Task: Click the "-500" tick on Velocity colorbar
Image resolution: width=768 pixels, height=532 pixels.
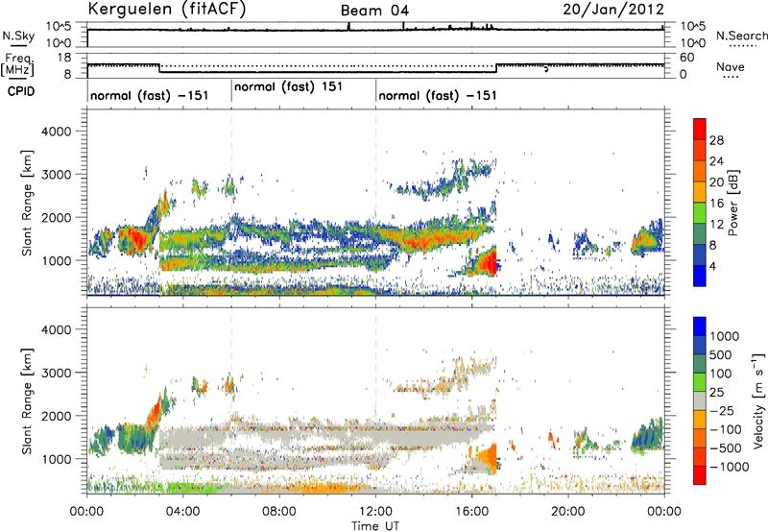Action: 726,448
